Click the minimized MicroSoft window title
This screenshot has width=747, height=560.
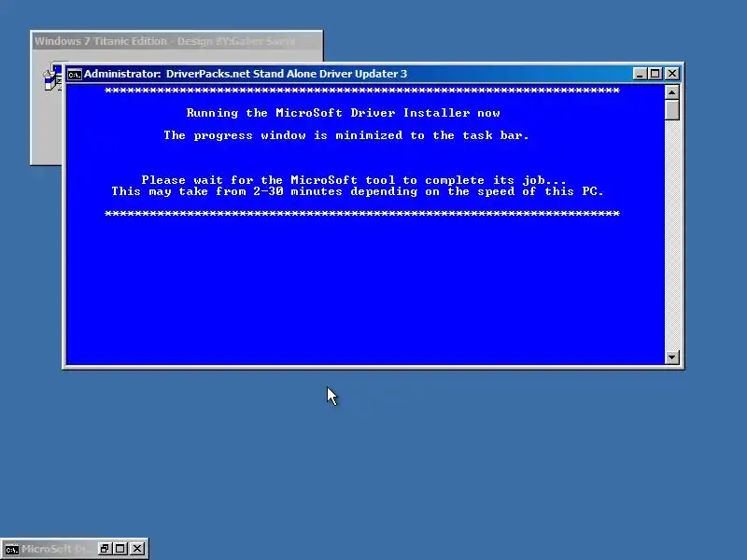click(x=57, y=549)
